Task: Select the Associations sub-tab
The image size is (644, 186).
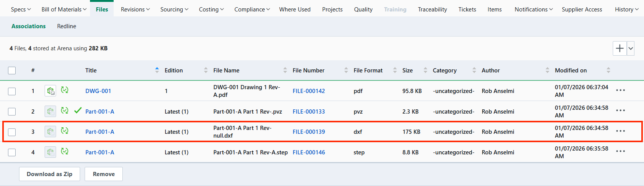Action: (x=29, y=26)
